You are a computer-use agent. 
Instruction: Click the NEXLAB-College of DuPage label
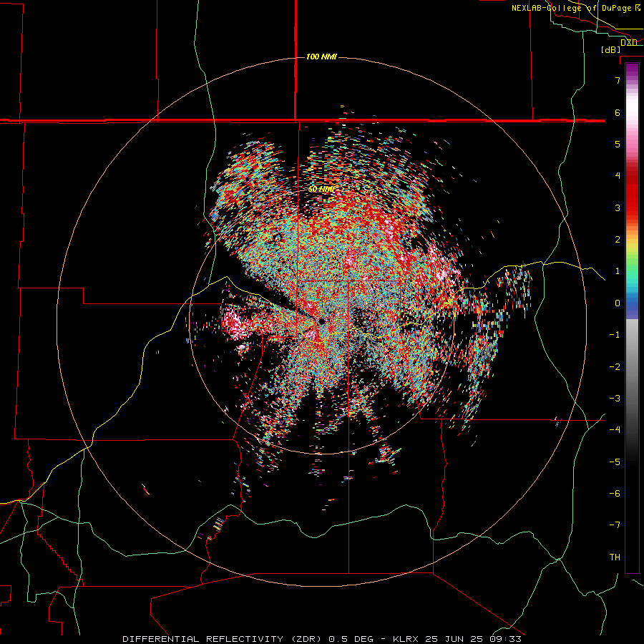point(576,8)
